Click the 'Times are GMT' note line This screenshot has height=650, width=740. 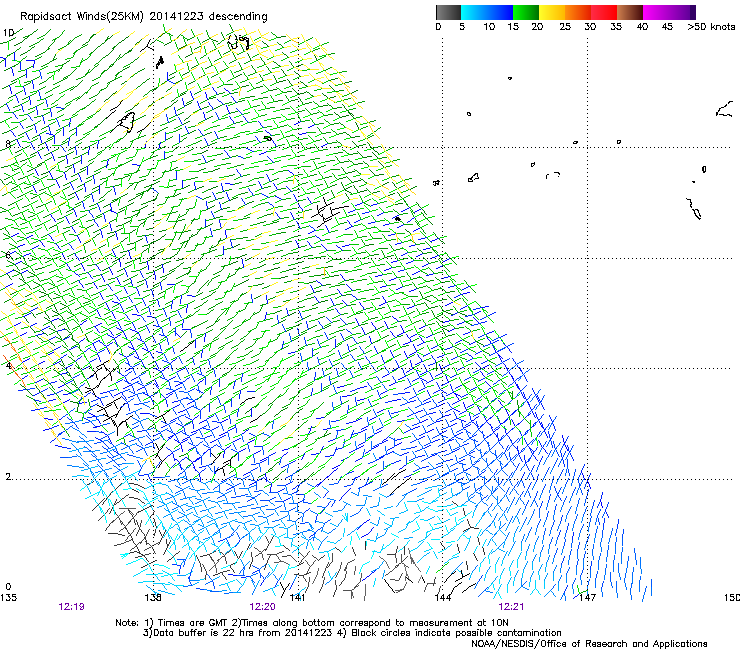(x=312, y=623)
